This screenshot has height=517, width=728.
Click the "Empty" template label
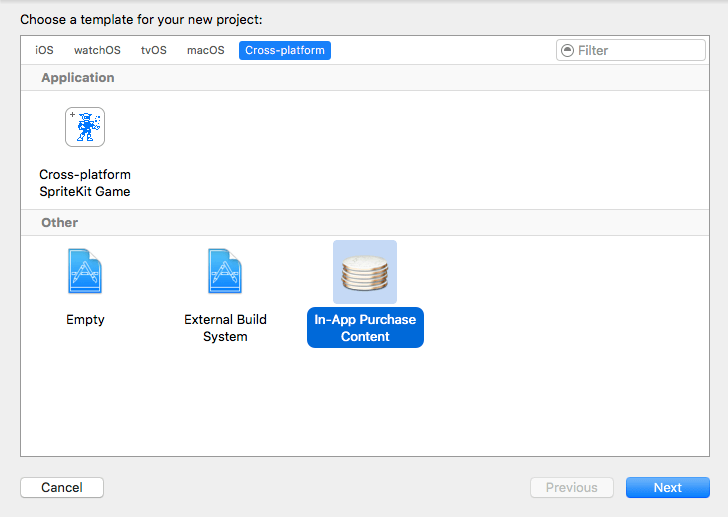85,320
